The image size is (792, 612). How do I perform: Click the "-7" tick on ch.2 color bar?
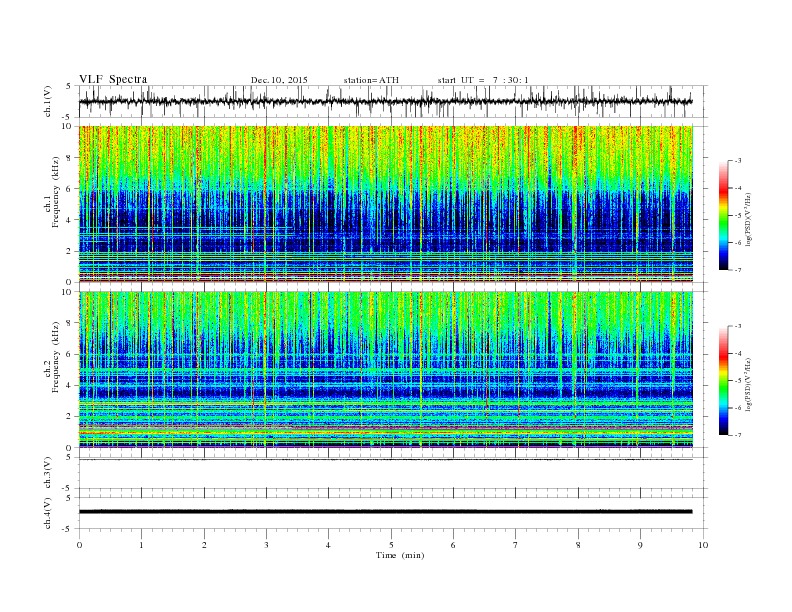738,435
